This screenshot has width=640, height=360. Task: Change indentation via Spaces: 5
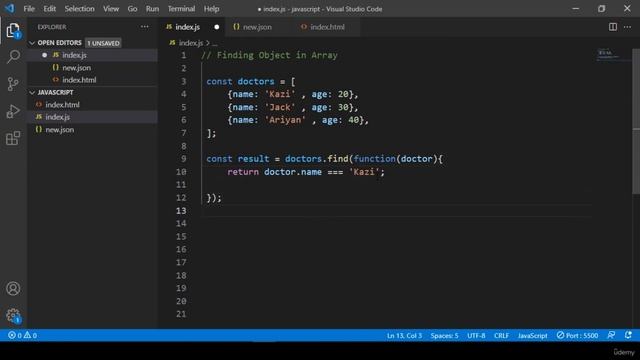[444, 336]
